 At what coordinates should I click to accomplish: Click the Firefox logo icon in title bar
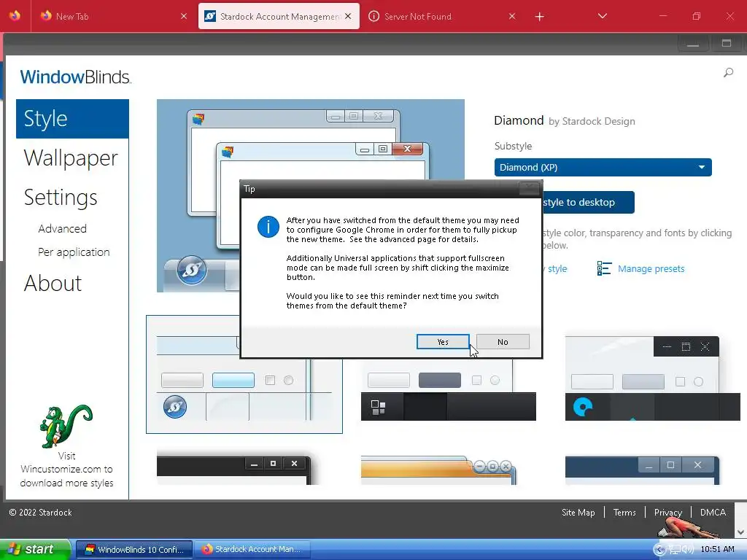click(15, 16)
